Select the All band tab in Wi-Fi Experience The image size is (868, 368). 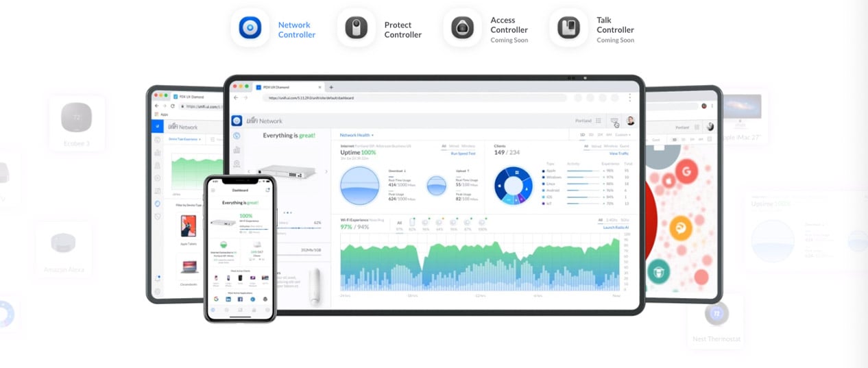600,220
